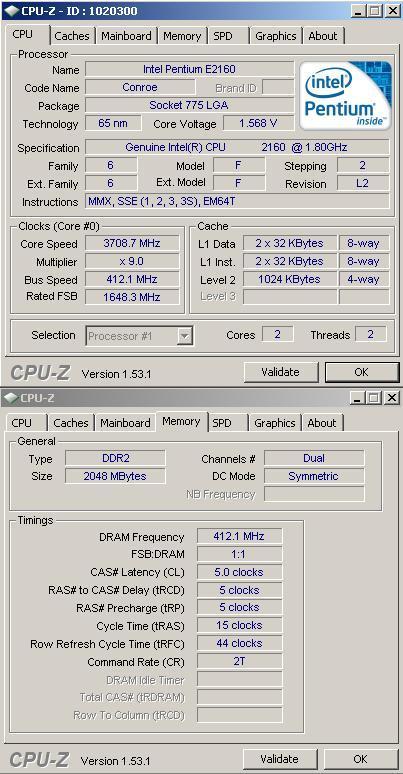This screenshot has height=774, width=403.
Task: Select the SPD tab in top window
Action: (223, 36)
